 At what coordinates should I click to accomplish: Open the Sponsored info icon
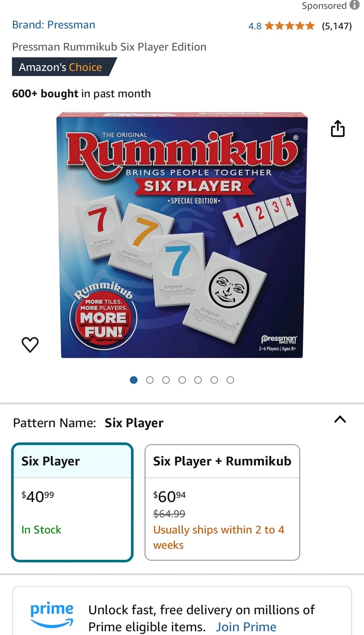pos(354,5)
